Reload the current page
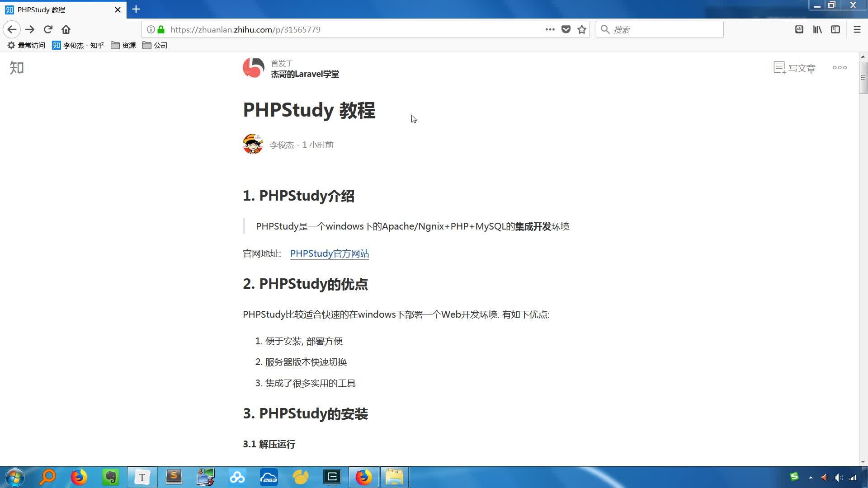This screenshot has height=488, width=868. coord(48,29)
